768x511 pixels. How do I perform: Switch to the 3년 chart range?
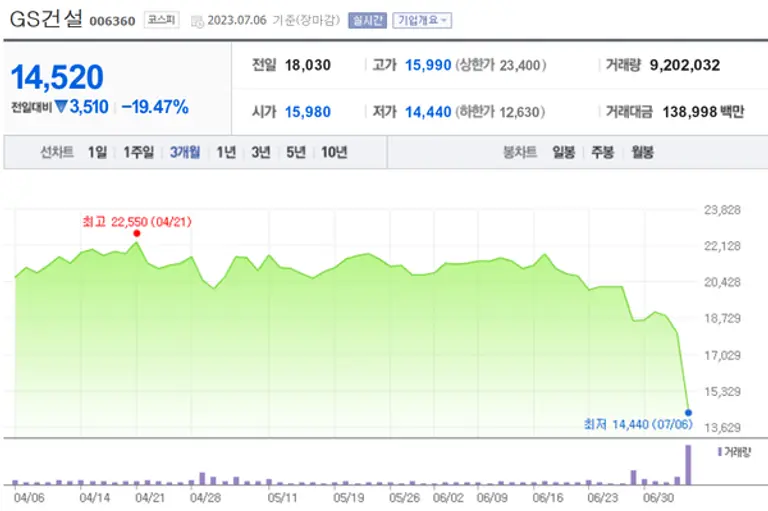coord(261,153)
